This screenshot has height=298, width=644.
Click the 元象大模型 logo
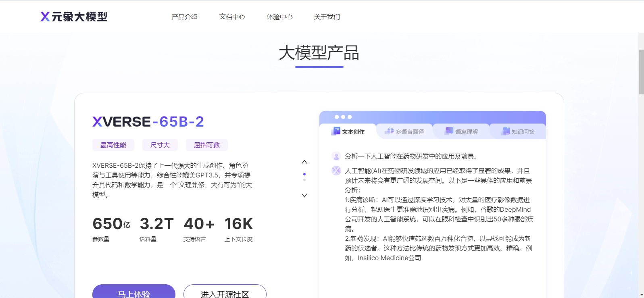pyautogui.click(x=74, y=17)
